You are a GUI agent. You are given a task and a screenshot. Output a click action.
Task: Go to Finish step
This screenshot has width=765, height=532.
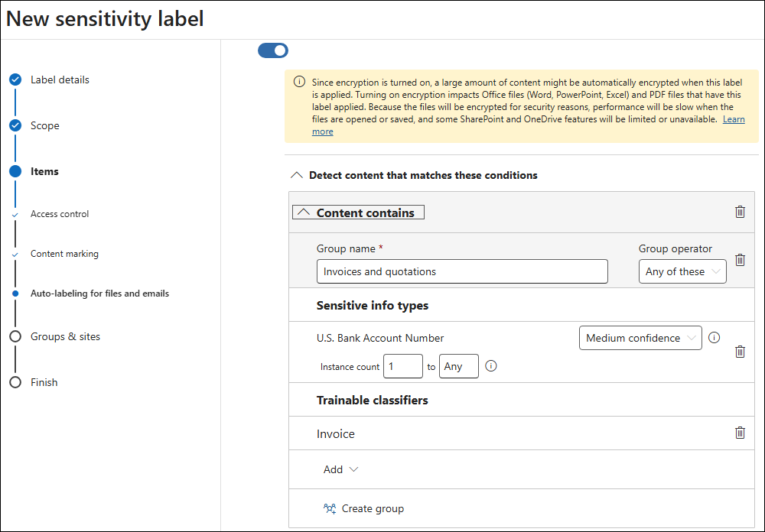[x=44, y=382]
